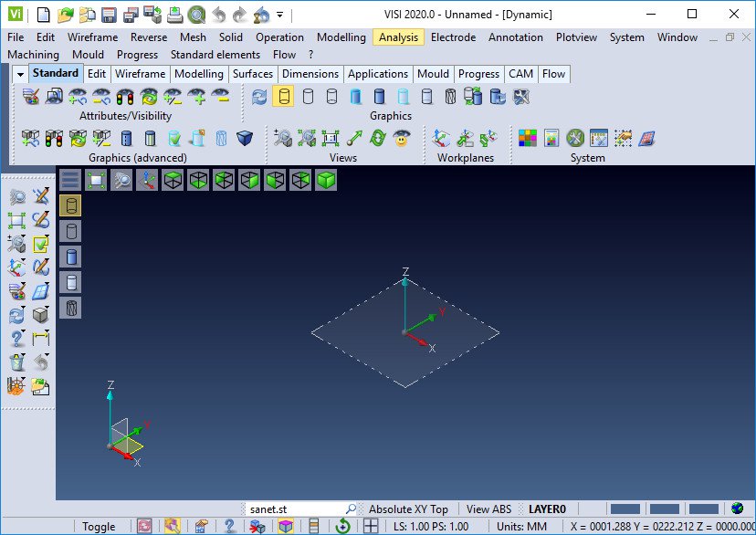The height and width of the screenshot is (535, 756).
Task: Toggle the green swirl eye in Attributes/Visibility
Action: pyautogui.click(x=149, y=97)
